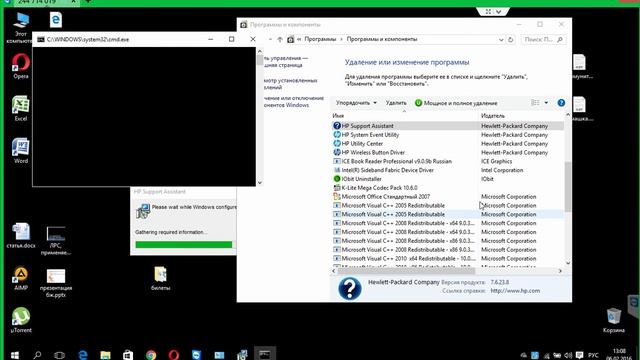Expand the remote session toolbar chevron
The width and height of the screenshot is (640, 360).
(x=498, y=12)
